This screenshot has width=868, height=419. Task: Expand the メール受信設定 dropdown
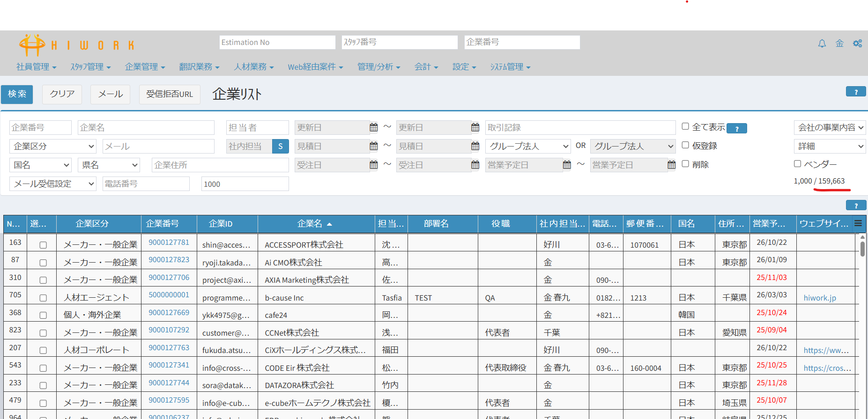click(53, 184)
